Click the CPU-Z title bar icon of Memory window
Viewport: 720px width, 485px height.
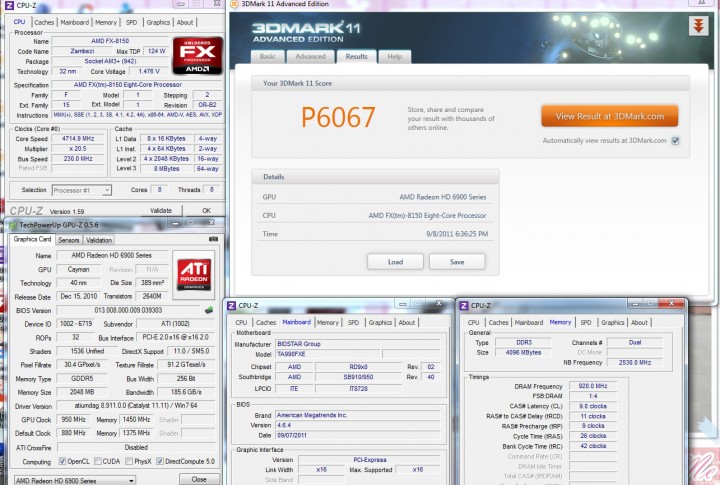coord(464,305)
